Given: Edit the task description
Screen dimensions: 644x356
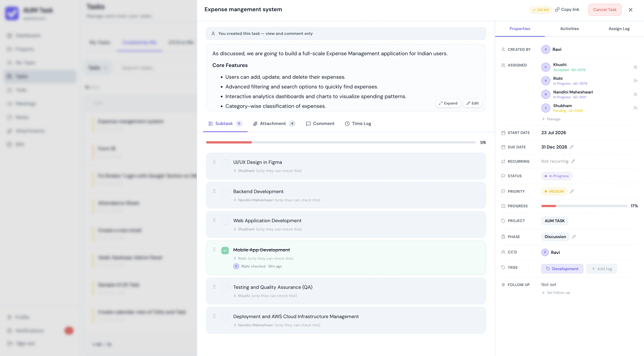Looking at the screenshot, I should [472, 103].
